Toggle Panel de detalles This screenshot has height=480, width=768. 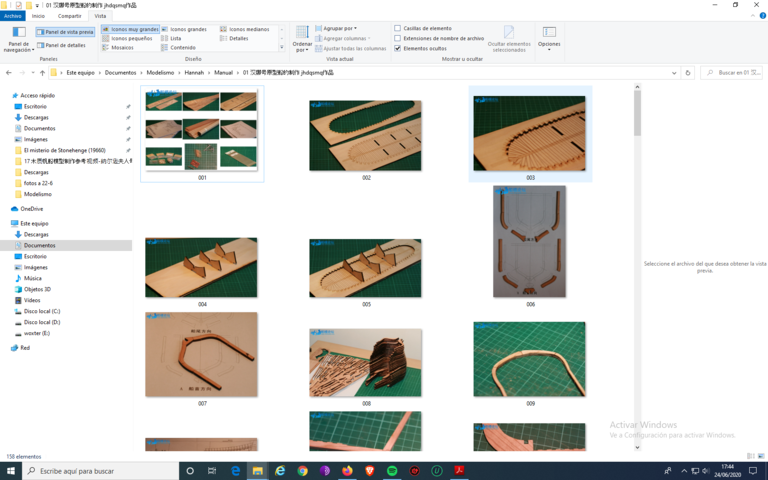pyautogui.click(x=61, y=45)
